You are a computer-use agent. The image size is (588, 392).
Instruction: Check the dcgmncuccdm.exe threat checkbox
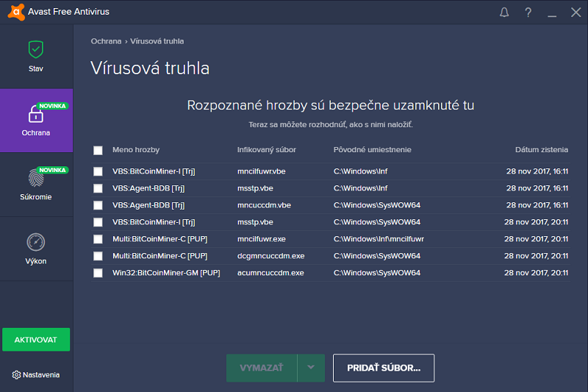[x=98, y=256]
